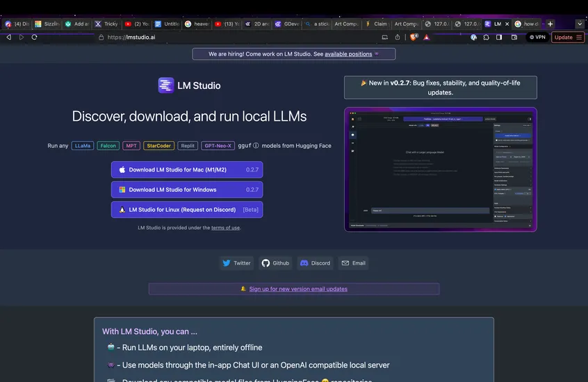588x382 pixels.
Task: Open the Twitter link with bird icon
Action: (x=236, y=263)
